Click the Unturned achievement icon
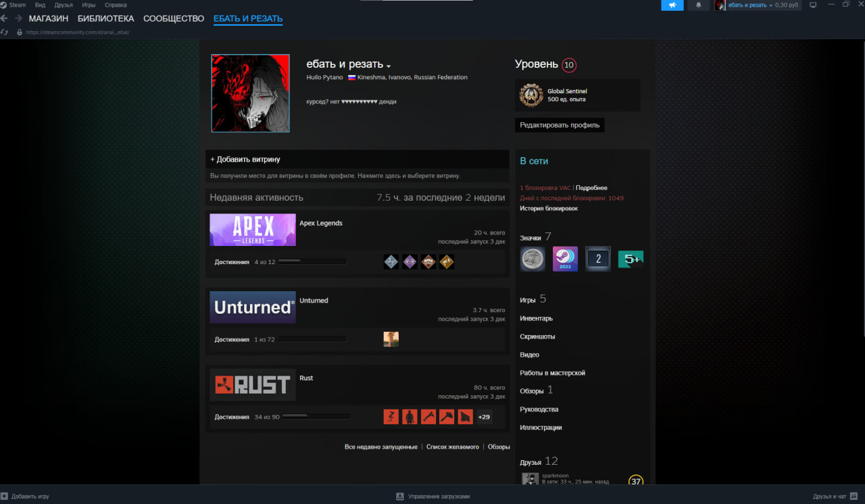Image resolution: width=865 pixels, height=504 pixels. [391, 339]
